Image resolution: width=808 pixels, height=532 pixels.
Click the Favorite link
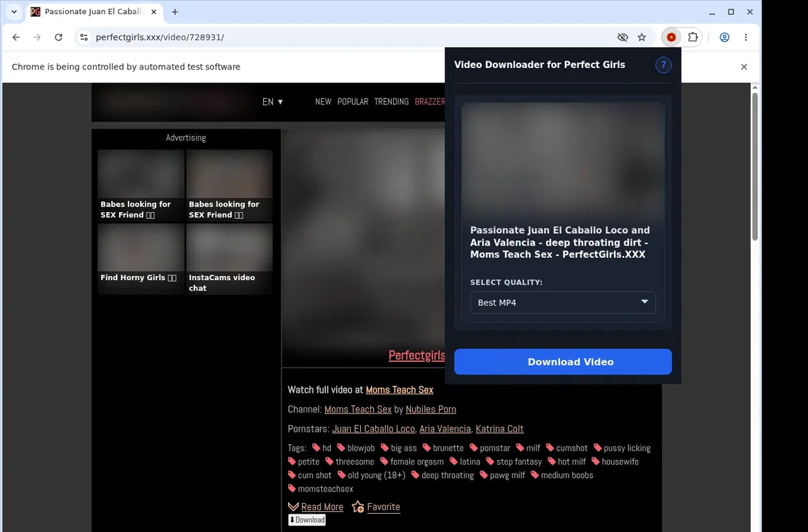(x=383, y=507)
